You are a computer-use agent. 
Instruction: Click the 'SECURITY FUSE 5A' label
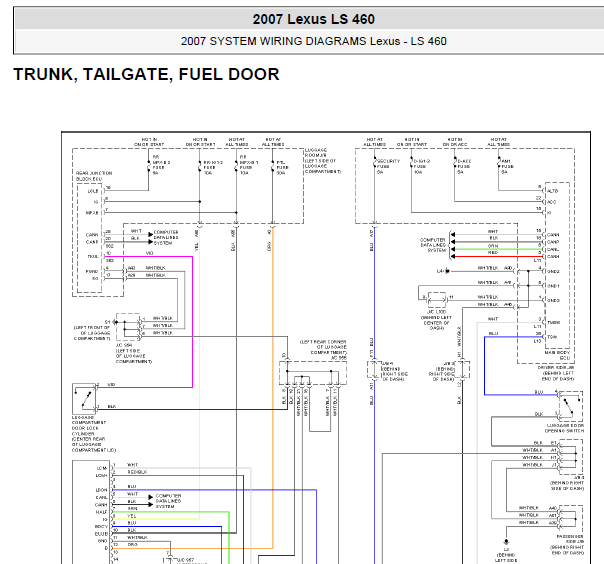[x=388, y=166]
